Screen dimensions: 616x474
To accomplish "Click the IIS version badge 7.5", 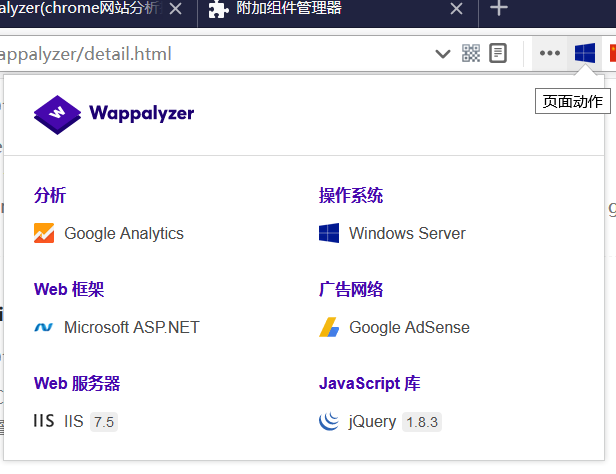I will pyautogui.click(x=104, y=422).
